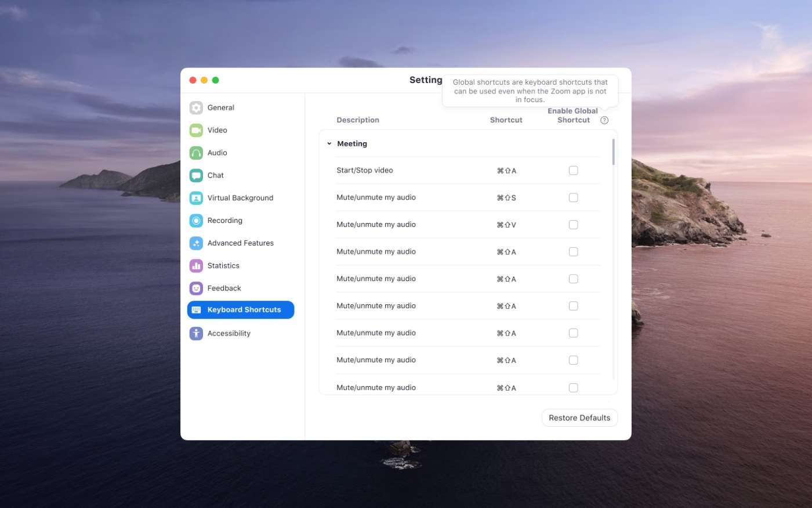Viewport: 812px width, 508px height.
Task: Collapse the Meeting section chevron
Action: point(329,144)
